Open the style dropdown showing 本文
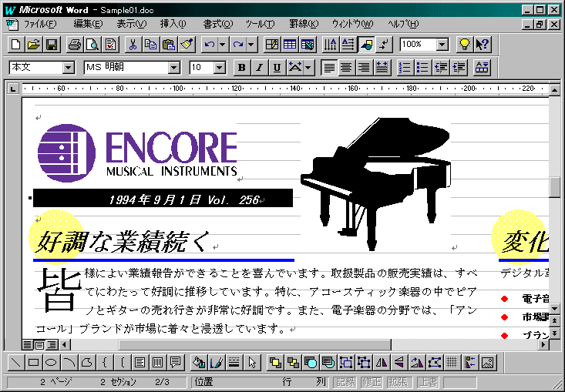The width and height of the screenshot is (565, 392). [x=68, y=68]
